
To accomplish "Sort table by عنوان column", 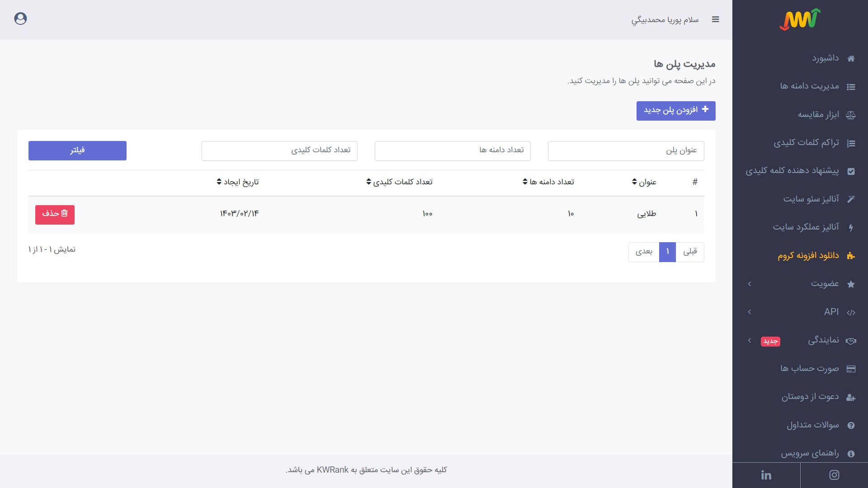I will pos(644,182).
